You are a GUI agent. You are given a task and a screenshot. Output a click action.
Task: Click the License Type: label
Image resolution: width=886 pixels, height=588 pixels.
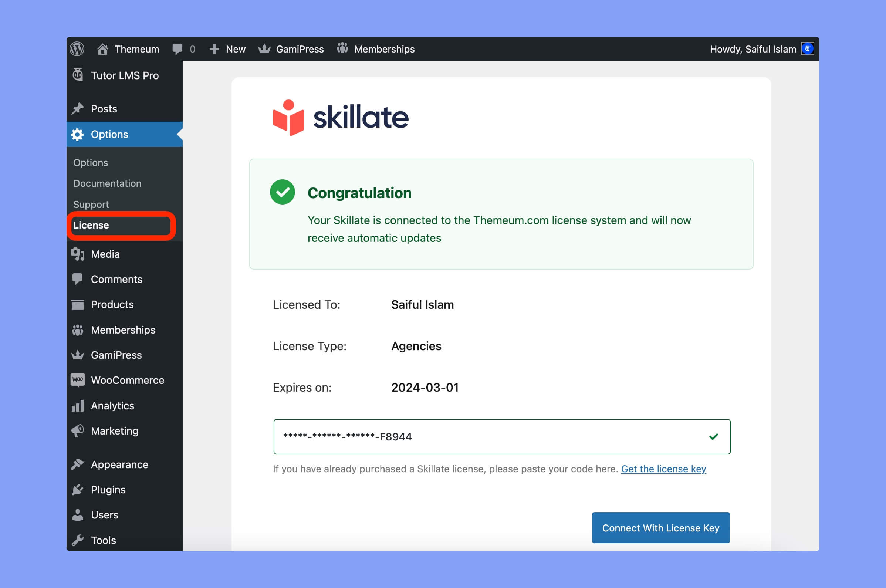coord(310,346)
